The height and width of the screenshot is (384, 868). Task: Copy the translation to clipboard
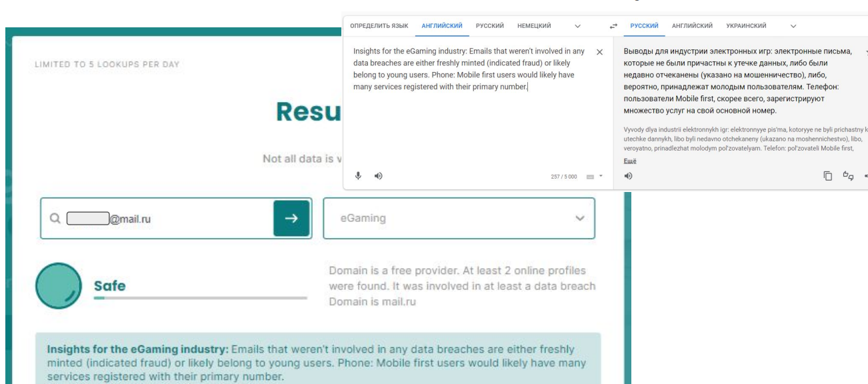[828, 176]
